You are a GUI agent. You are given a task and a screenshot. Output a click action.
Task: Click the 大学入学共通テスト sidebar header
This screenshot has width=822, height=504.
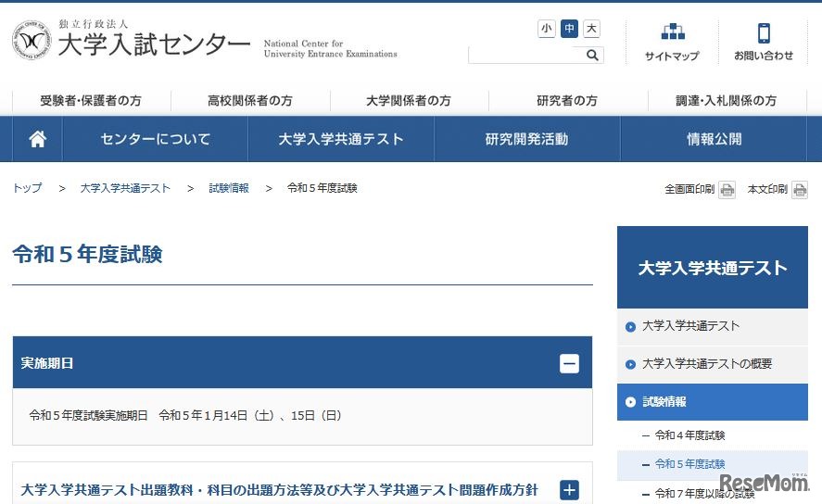point(713,267)
